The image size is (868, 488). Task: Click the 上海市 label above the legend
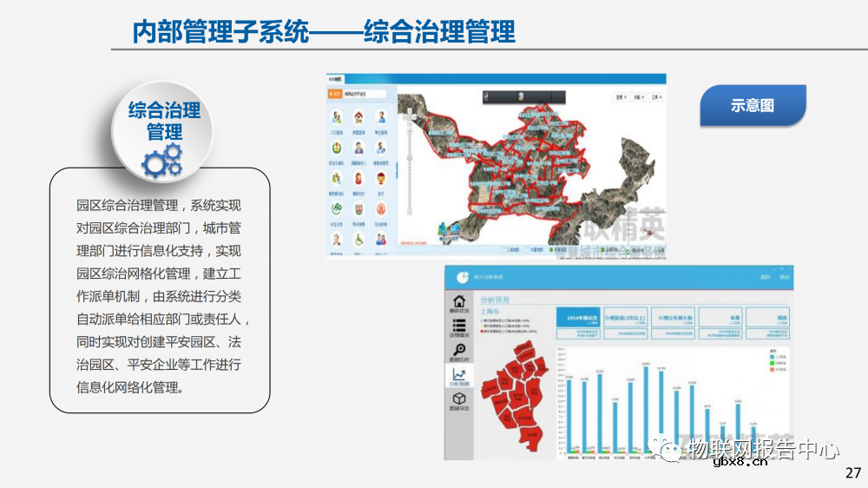(490, 312)
